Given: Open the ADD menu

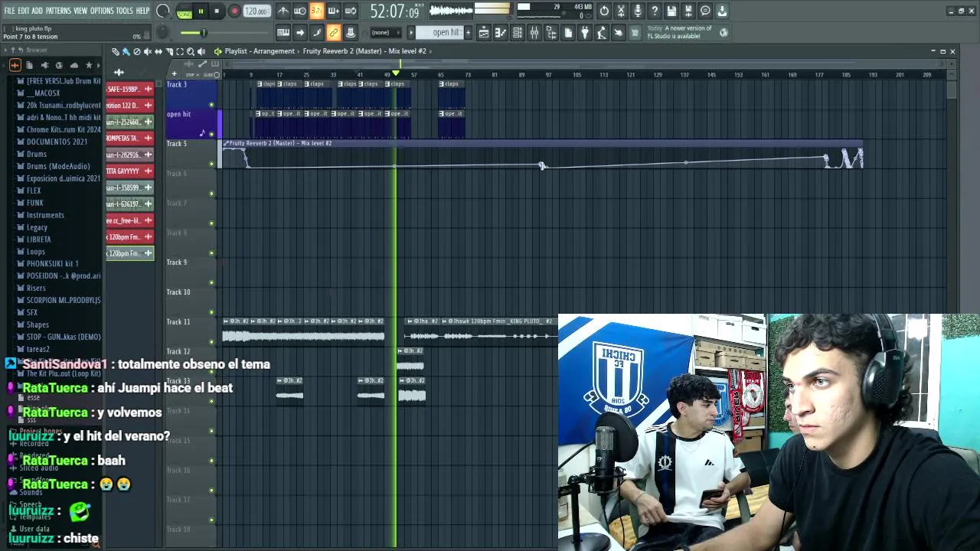Looking at the screenshot, I should tap(37, 11).
